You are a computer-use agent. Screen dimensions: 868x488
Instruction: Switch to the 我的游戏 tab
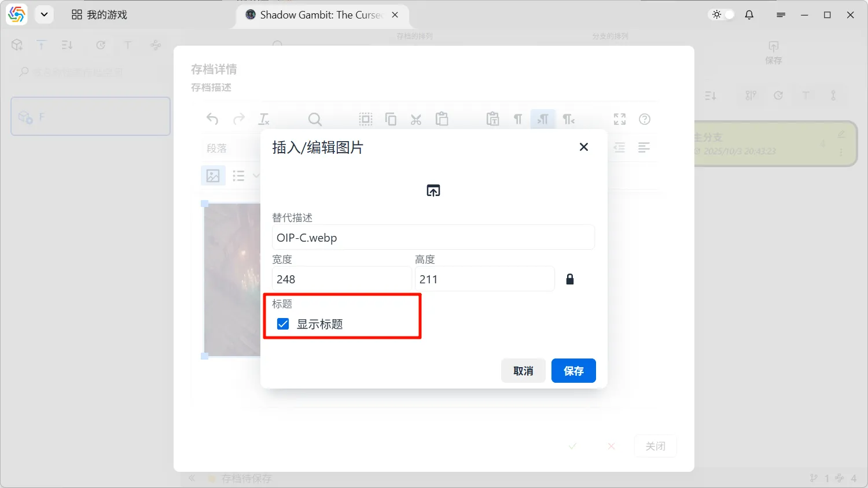click(100, 15)
